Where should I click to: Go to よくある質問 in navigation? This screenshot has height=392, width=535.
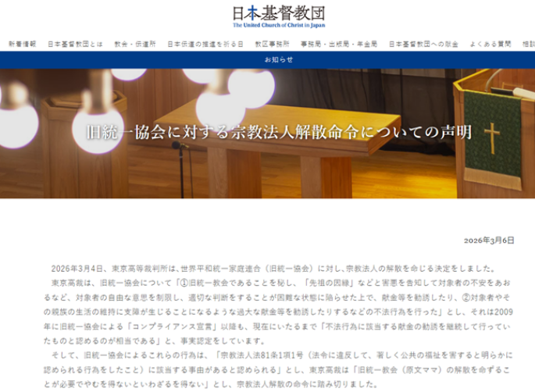tap(490, 44)
